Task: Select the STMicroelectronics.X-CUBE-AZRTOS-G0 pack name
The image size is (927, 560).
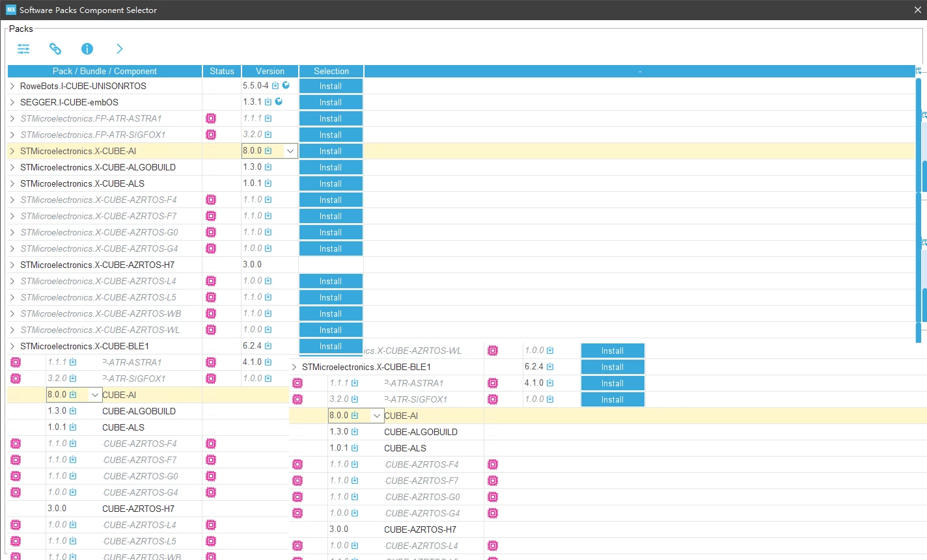Action: [x=99, y=232]
